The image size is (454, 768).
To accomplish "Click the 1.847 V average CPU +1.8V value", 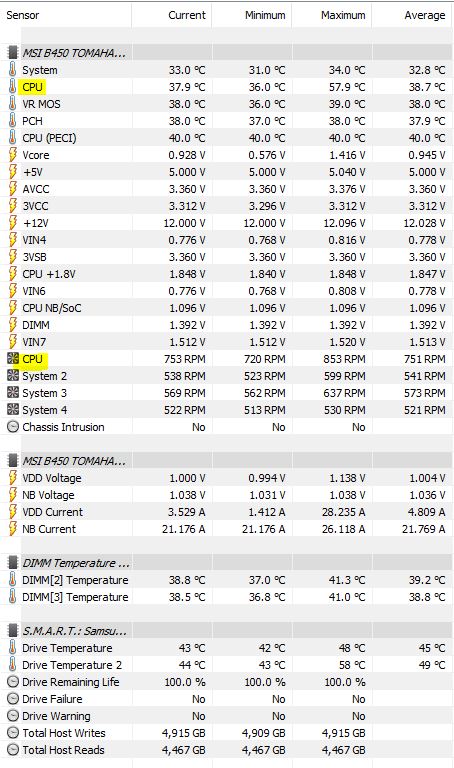I will (427, 274).
